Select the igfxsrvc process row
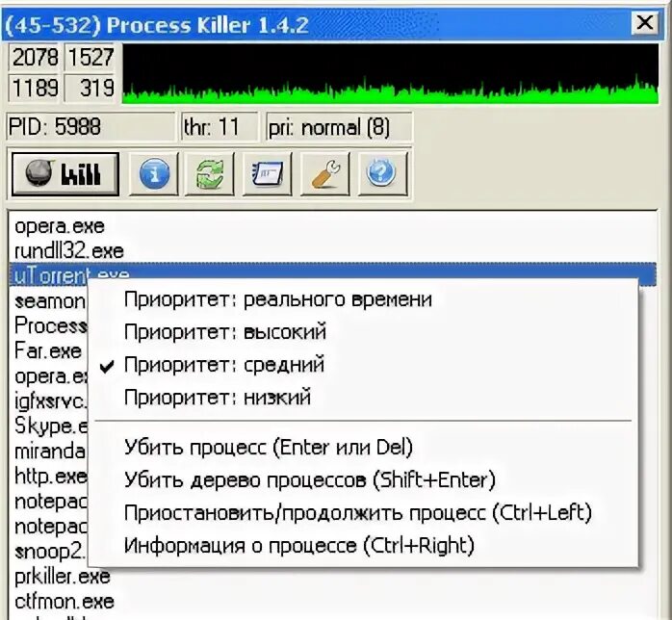This screenshot has height=620, width=672. pyautogui.click(x=49, y=401)
